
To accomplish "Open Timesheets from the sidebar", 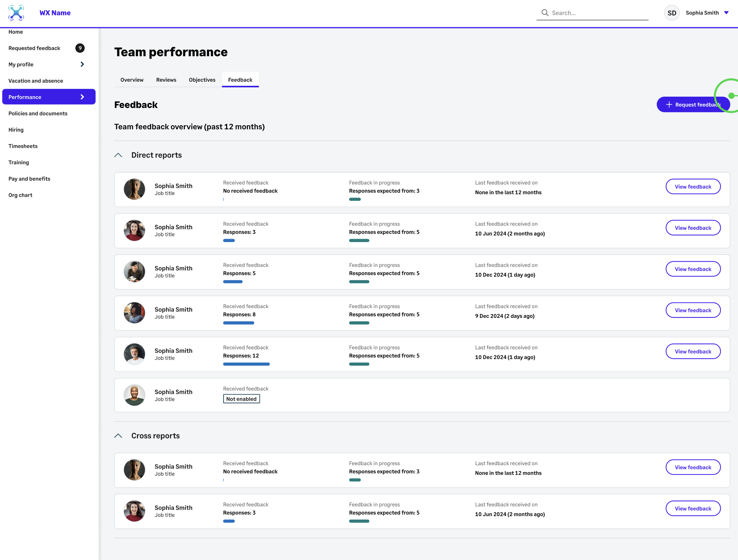I will point(23,146).
